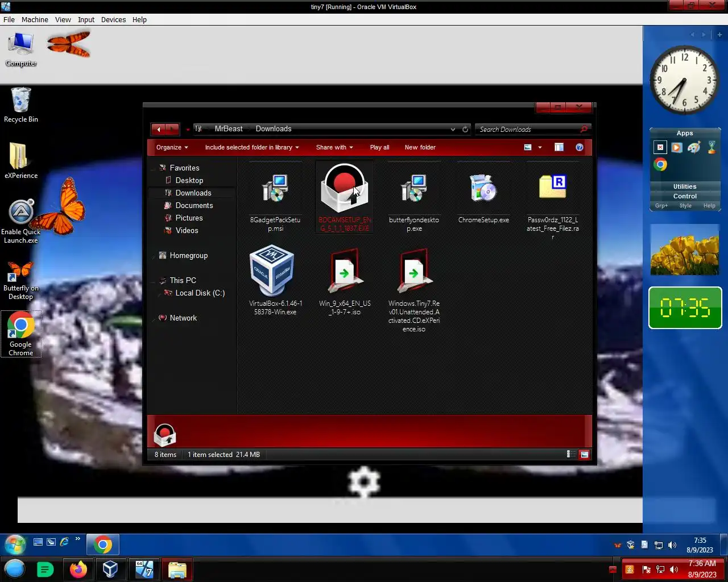Expand Utilities group in gadget
Screen dimensions: 728x582
click(x=685, y=186)
